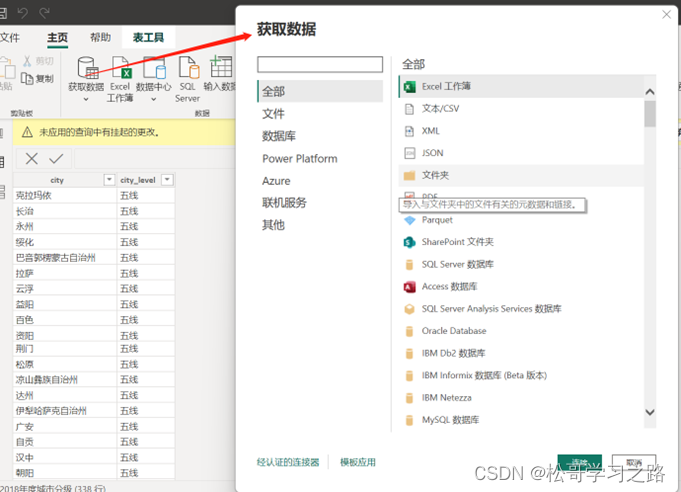The height and width of the screenshot is (492, 681).
Task: Click the city column header
Action: click(x=57, y=180)
